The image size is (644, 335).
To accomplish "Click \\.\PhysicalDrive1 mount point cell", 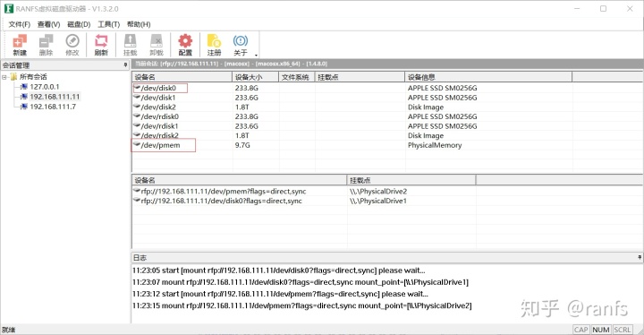I will point(378,201).
